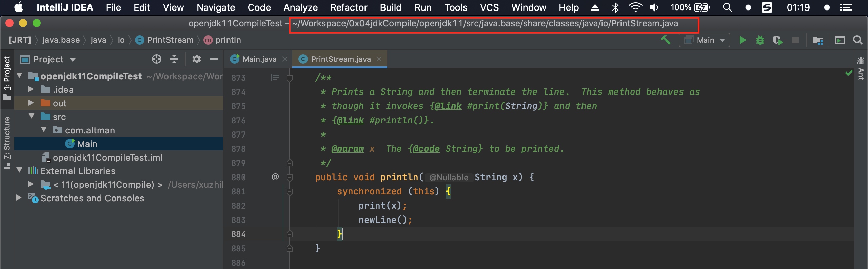Fold the println method at line 880
The width and height of the screenshot is (868, 269).
pyautogui.click(x=290, y=177)
